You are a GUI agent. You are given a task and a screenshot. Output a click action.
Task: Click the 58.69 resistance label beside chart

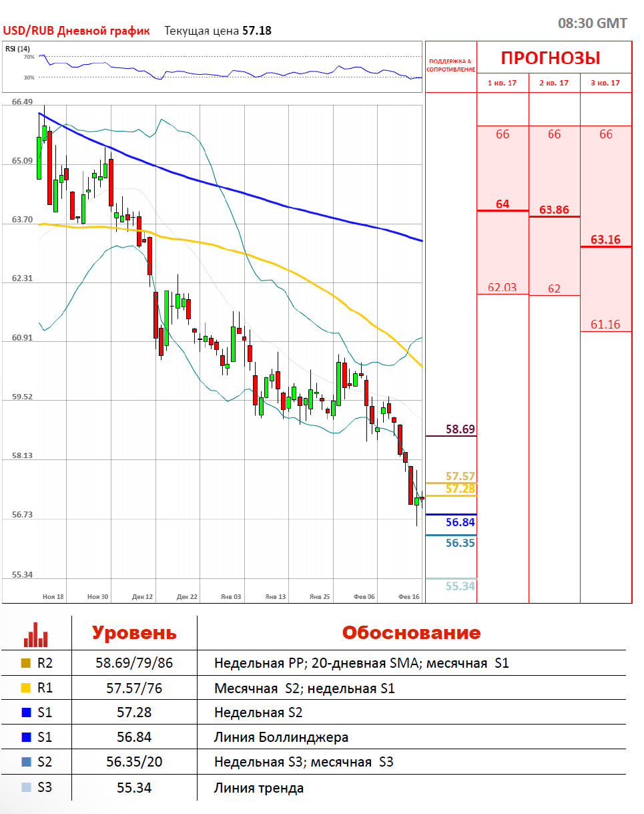(x=460, y=429)
